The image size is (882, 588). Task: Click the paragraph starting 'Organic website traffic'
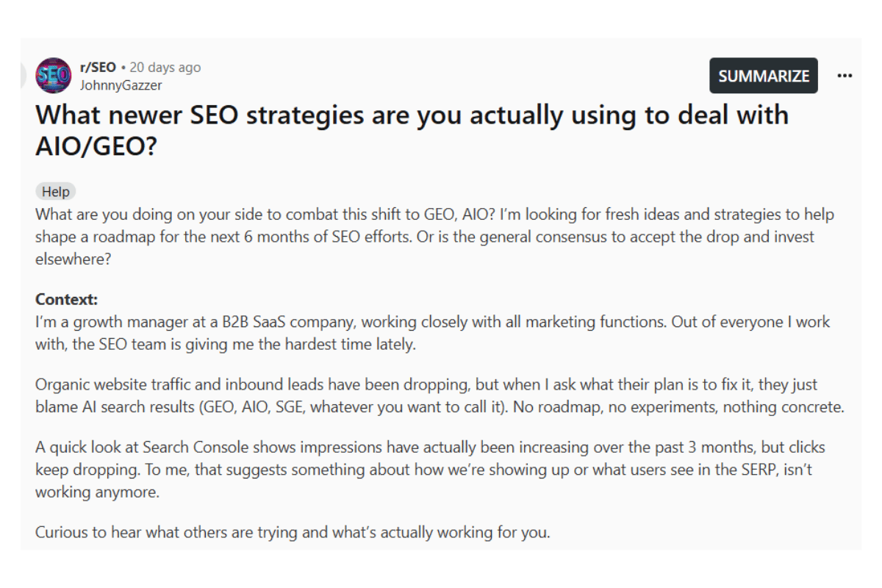click(x=440, y=395)
